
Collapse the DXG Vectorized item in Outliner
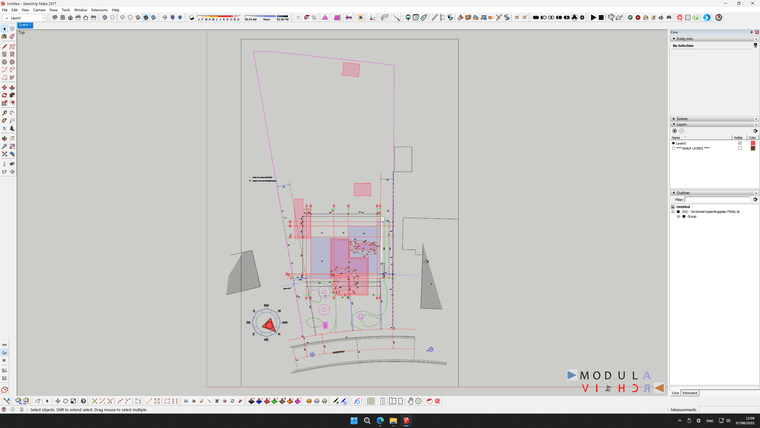(673, 212)
